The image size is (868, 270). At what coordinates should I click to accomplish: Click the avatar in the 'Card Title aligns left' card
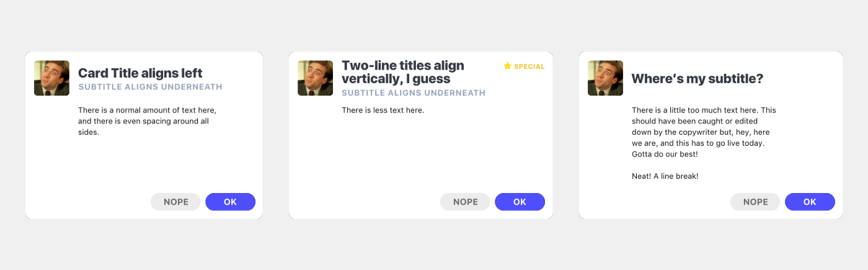[51, 78]
